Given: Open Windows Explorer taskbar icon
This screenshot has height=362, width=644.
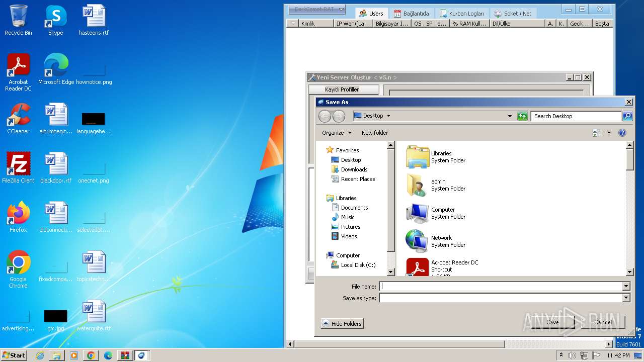Looking at the screenshot, I should pos(57,355).
